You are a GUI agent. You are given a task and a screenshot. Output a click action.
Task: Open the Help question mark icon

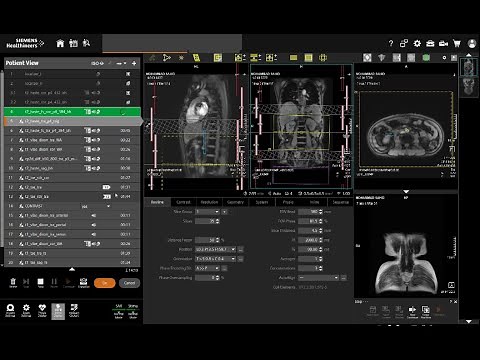(x=391, y=43)
